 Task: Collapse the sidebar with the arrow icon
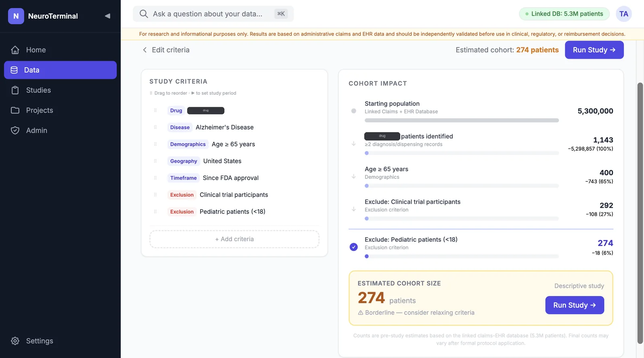pyautogui.click(x=107, y=16)
